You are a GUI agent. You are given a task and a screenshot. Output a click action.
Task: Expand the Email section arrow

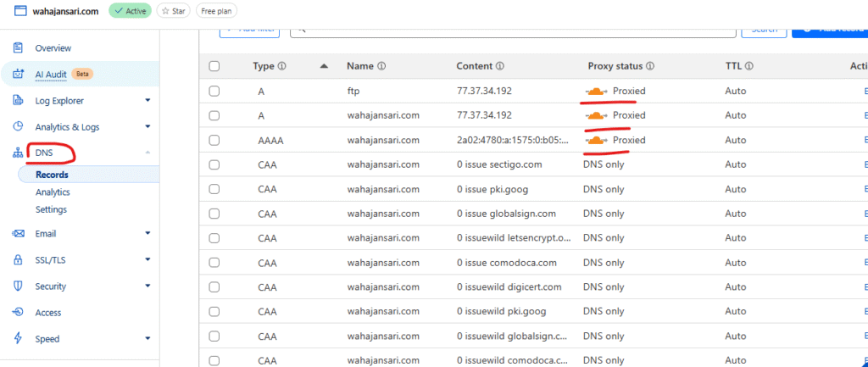(147, 234)
